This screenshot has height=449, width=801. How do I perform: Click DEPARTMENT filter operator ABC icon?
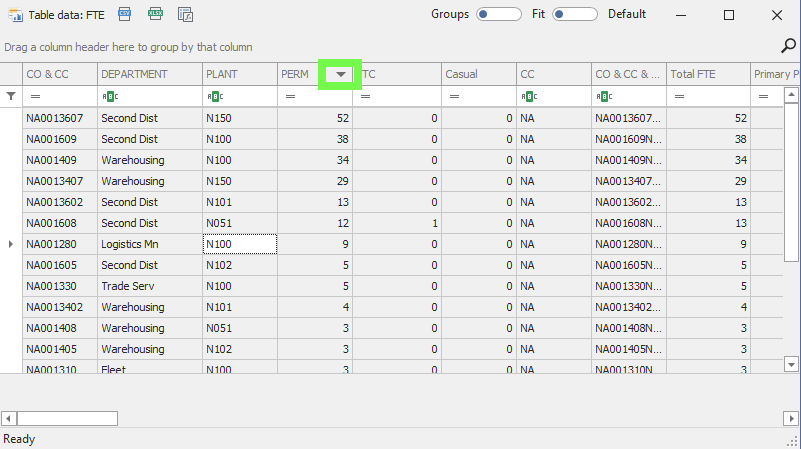tap(109, 96)
